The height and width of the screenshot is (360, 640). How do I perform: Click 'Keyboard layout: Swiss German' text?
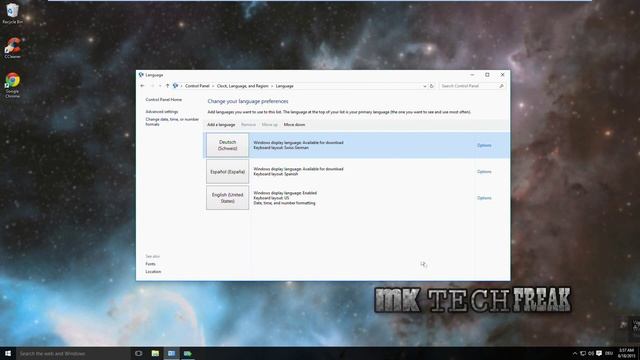click(281, 148)
